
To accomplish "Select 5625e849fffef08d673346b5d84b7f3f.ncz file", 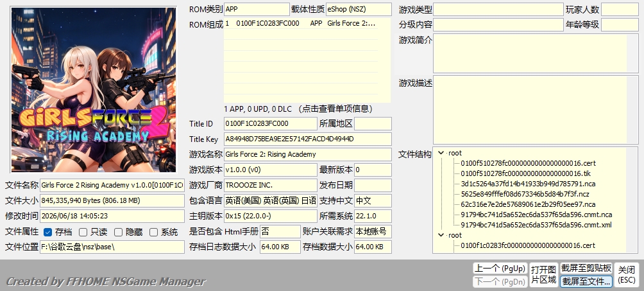I will tap(525, 194).
